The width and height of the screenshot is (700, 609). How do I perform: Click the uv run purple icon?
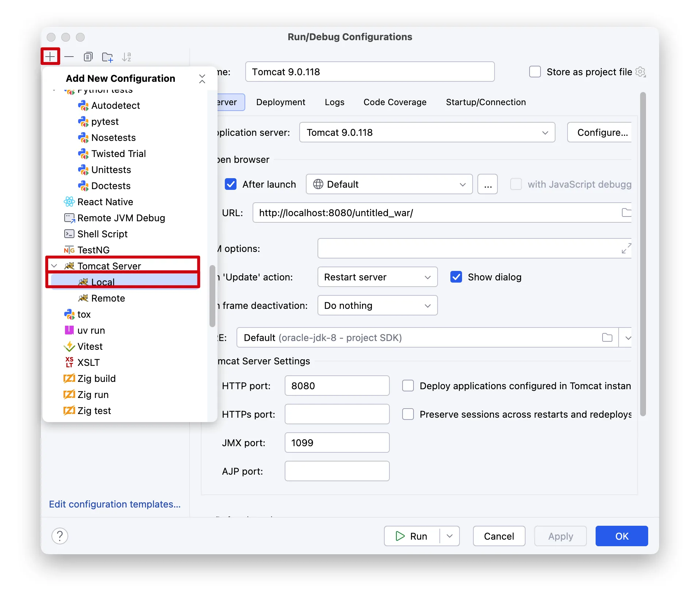tap(69, 330)
